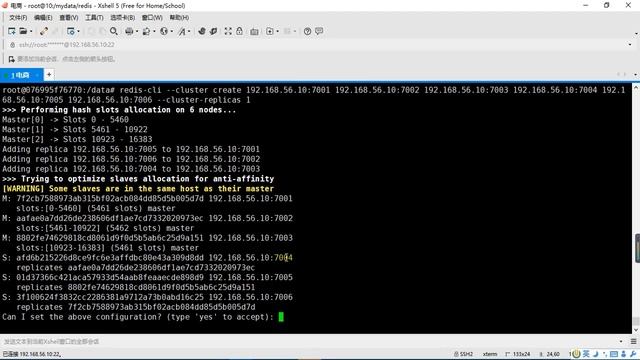Click the 192.168.56.10:7004 slave line
640x360 pixels.
tap(147, 258)
